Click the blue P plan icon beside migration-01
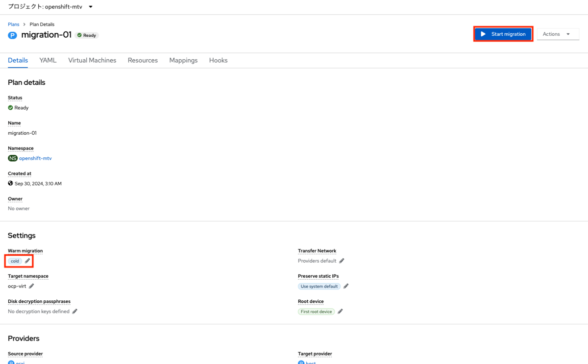Screen dimensions: 588x364 click(12, 35)
